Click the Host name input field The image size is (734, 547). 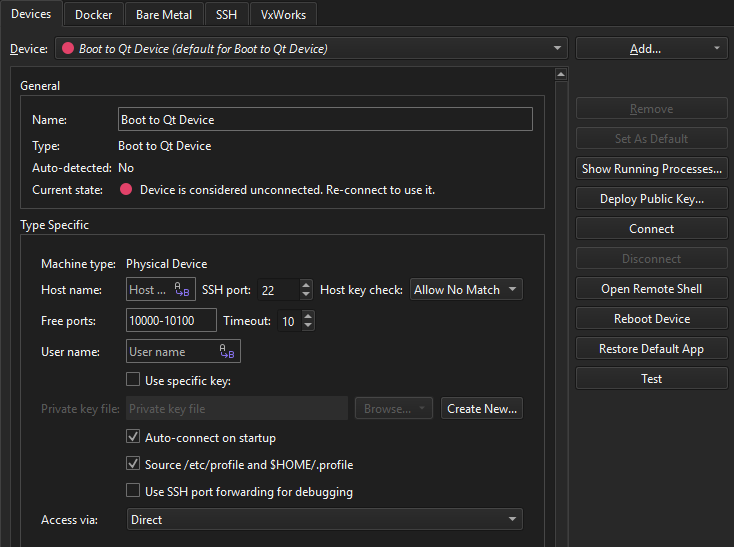161,290
